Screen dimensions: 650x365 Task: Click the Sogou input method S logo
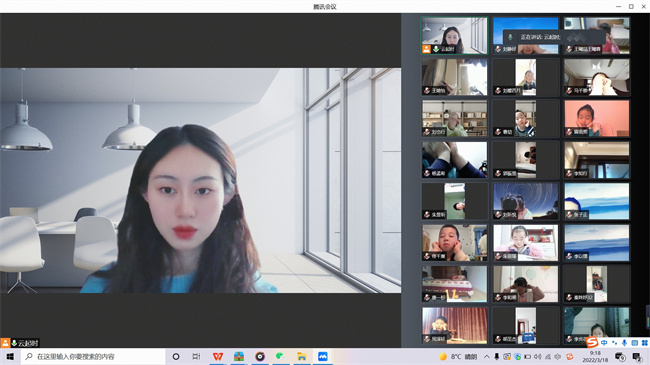tap(592, 342)
